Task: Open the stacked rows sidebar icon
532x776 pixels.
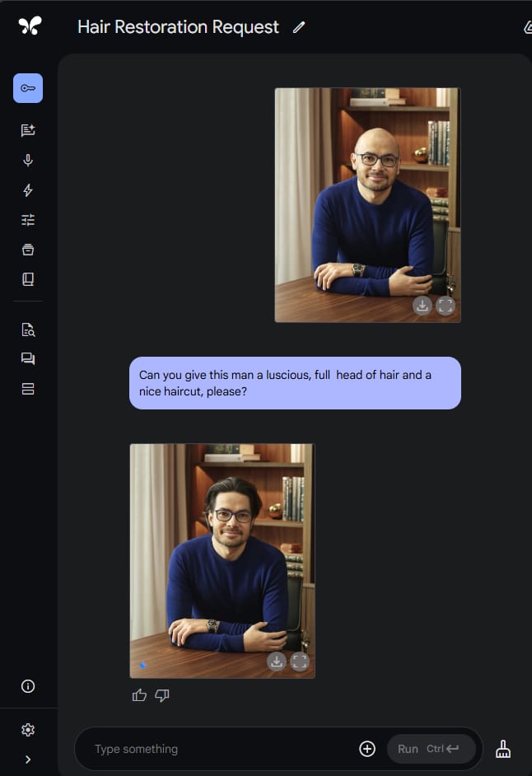Action: click(x=28, y=389)
